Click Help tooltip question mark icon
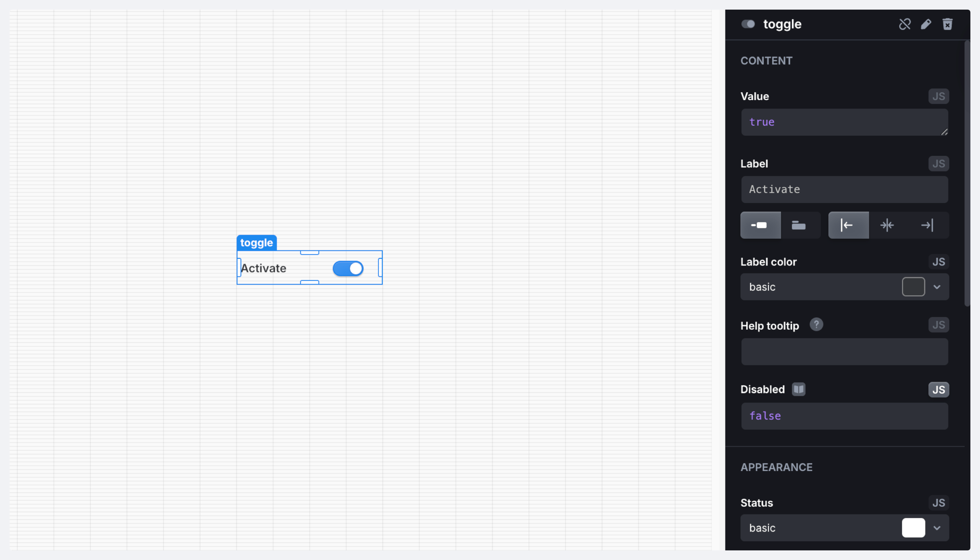Screen dimensions: 980x560 (x=816, y=324)
